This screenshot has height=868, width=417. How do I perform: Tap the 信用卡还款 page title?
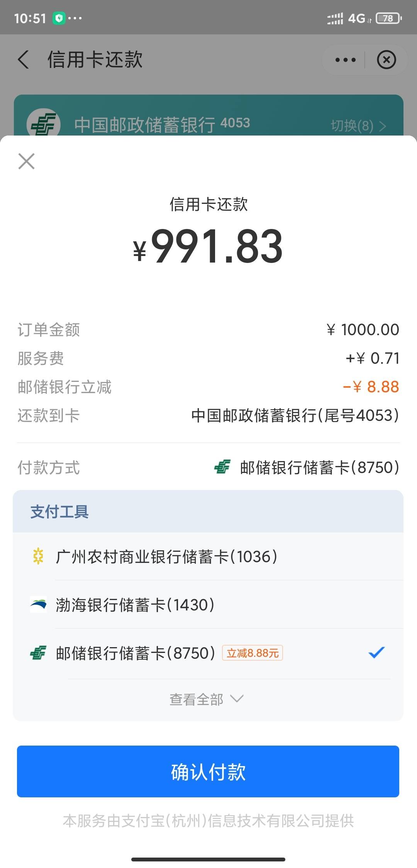click(95, 60)
